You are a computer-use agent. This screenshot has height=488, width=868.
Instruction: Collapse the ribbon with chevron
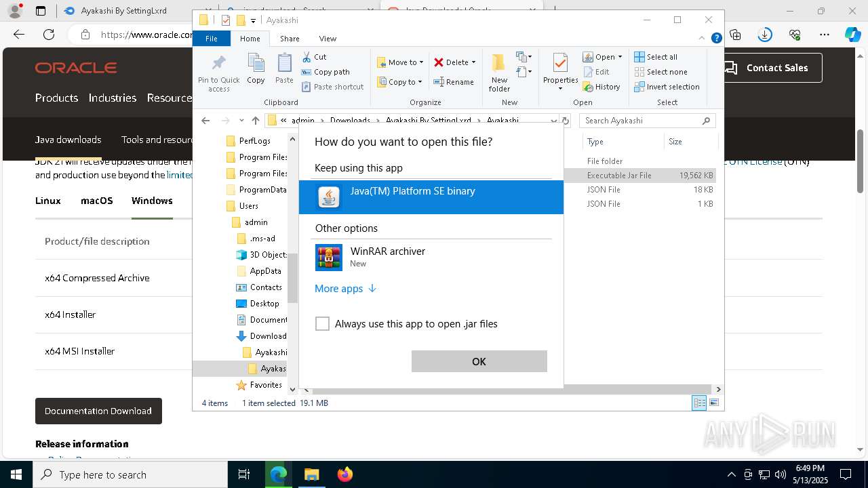coord(703,39)
